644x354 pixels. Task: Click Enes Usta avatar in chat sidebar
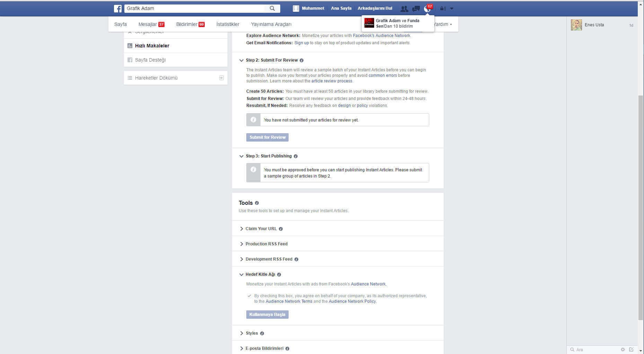(576, 25)
